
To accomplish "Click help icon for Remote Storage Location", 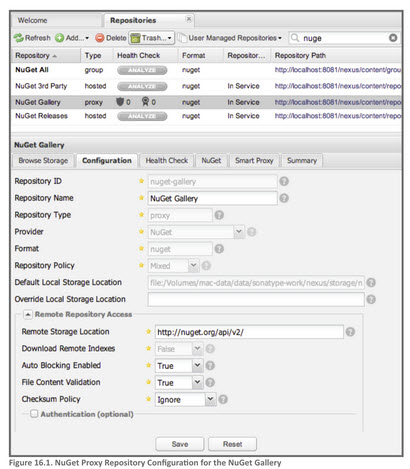I will coord(350,332).
